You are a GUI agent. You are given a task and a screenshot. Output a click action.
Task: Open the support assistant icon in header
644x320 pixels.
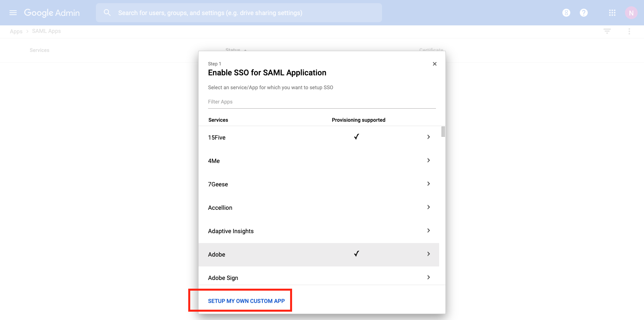coord(566,13)
